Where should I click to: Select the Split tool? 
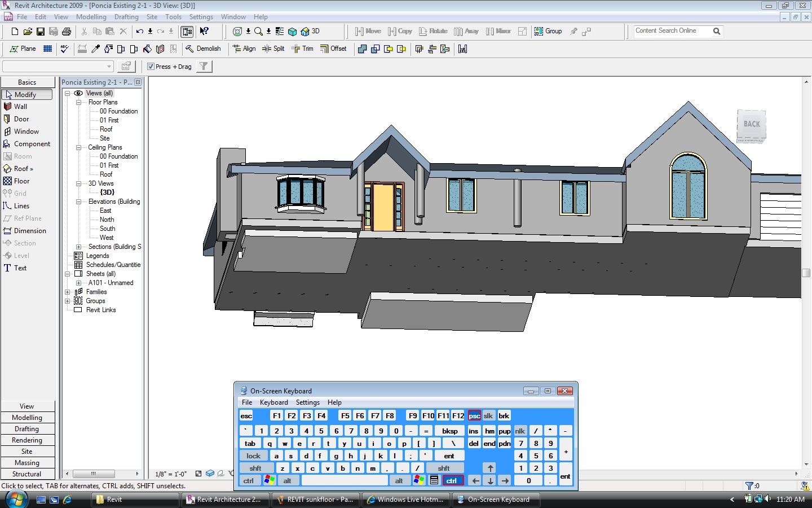(274, 49)
